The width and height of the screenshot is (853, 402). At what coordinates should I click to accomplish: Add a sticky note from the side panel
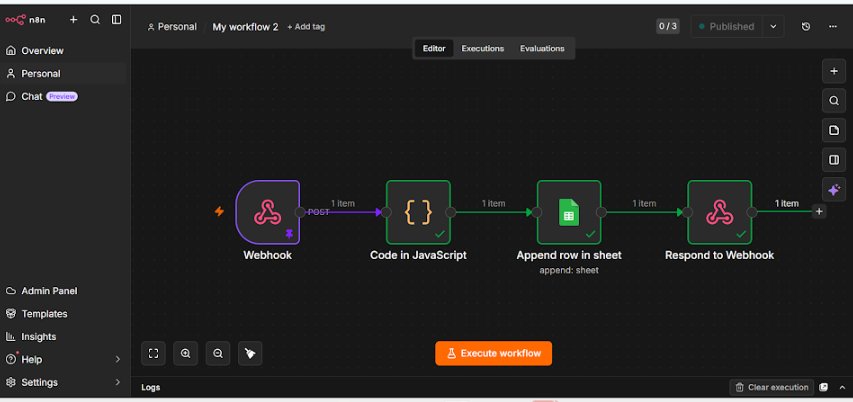tap(833, 130)
